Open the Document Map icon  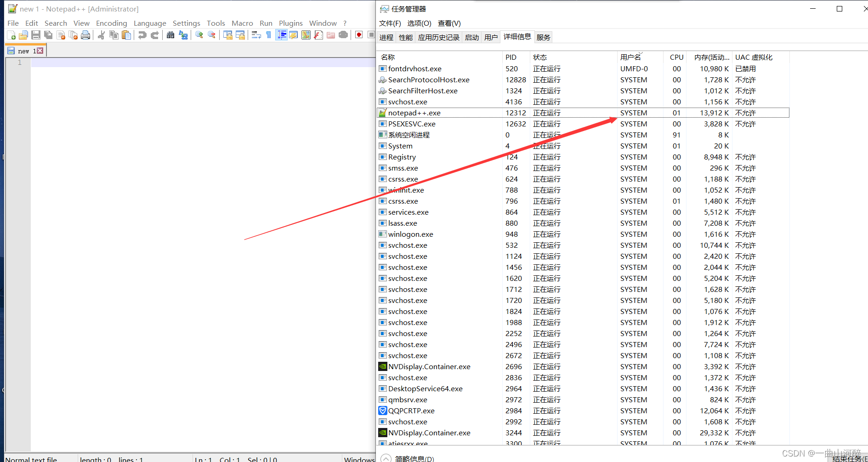point(306,35)
